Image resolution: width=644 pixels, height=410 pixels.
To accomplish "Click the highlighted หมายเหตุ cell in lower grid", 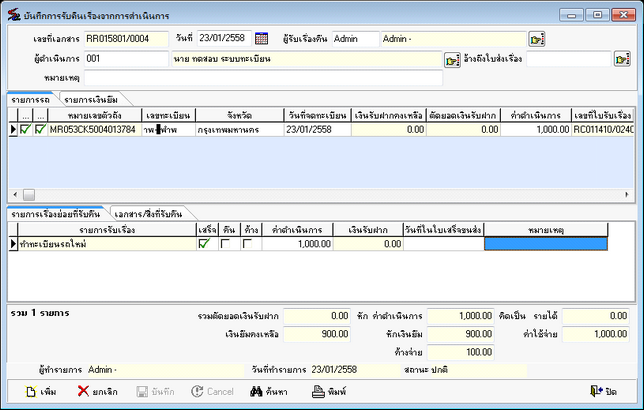I will tap(546, 244).
